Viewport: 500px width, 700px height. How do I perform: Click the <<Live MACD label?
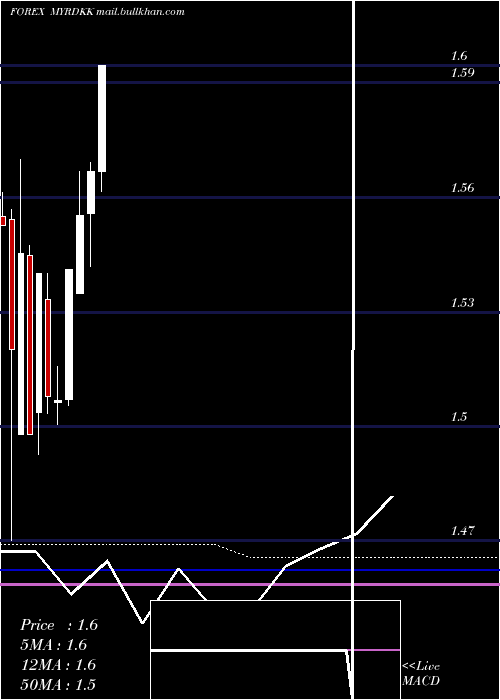click(x=421, y=674)
